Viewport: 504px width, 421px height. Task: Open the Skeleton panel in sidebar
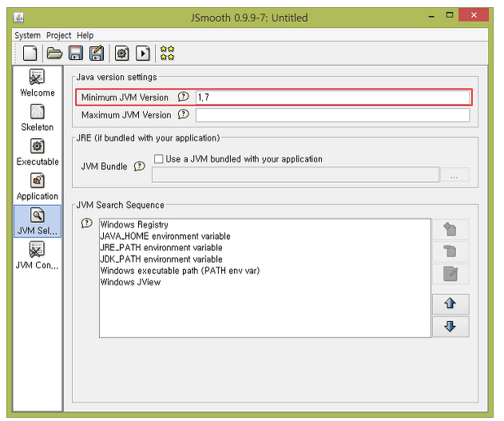coord(38,117)
